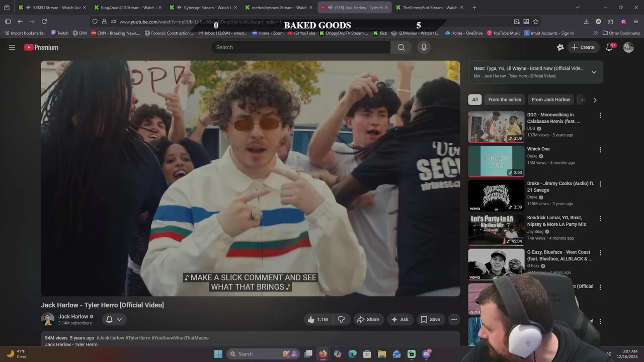Viewport: 644px width, 362px height.
Task: Click the magnifier search button beside search box
Action: click(x=401, y=47)
